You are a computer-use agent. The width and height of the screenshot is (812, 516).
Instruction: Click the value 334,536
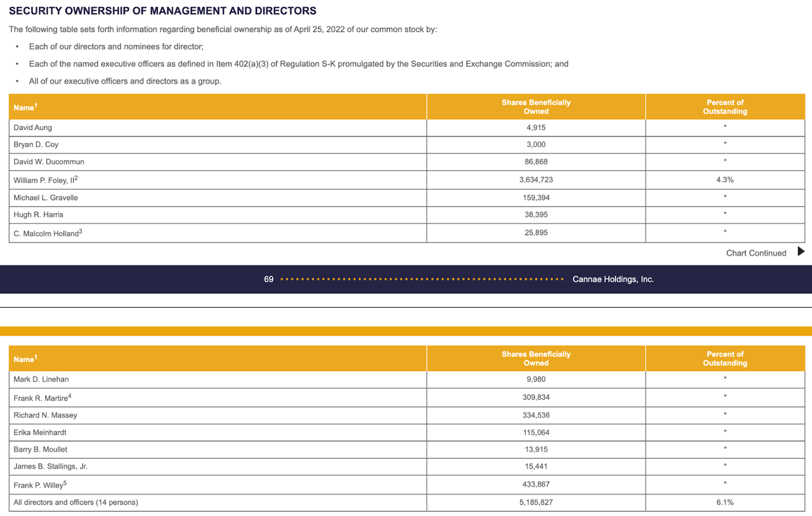click(x=536, y=416)
